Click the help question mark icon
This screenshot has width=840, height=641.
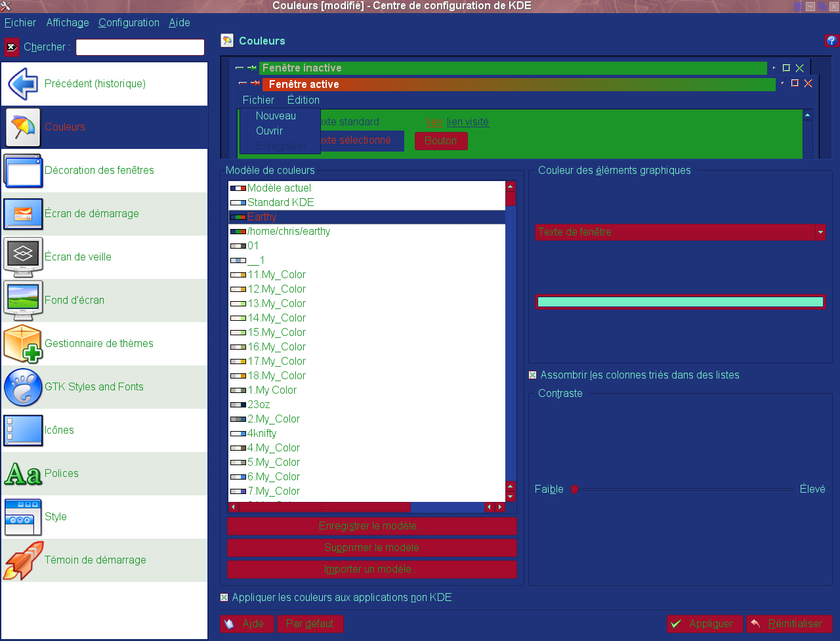831,41
